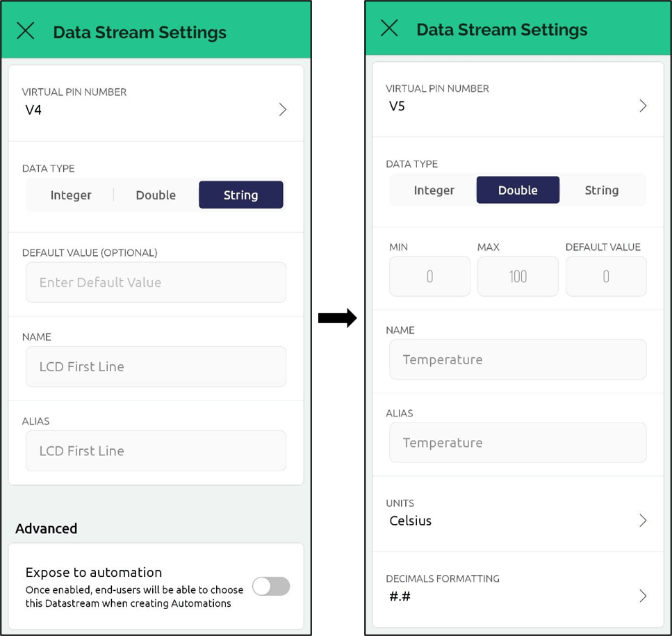Select the String data type for V5

click(600, 190)
